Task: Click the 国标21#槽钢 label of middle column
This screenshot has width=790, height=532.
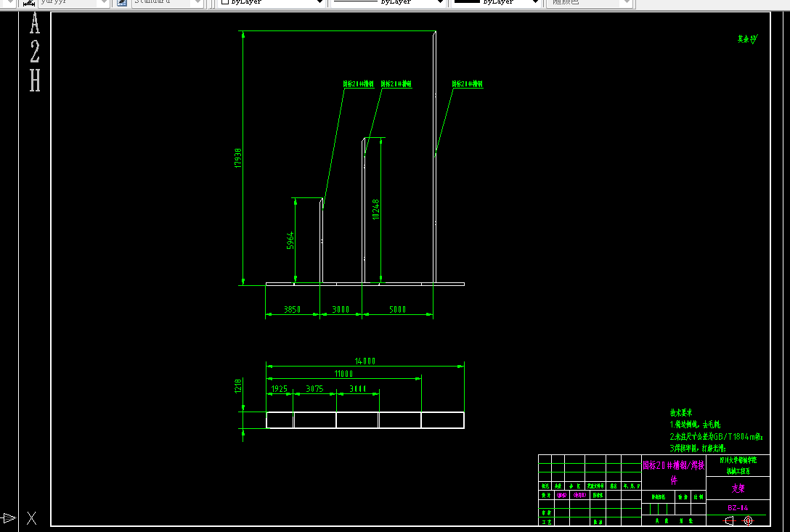Action: (396, 84)
